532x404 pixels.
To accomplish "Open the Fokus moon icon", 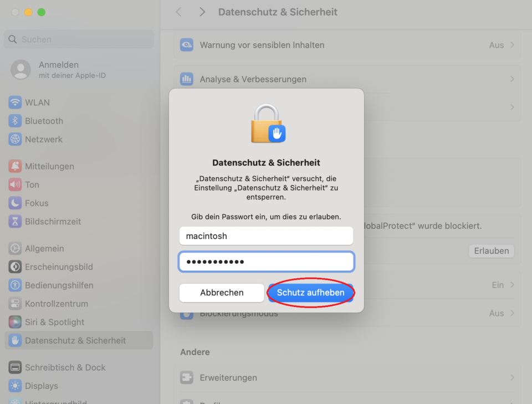I will (x=15, y=203).
